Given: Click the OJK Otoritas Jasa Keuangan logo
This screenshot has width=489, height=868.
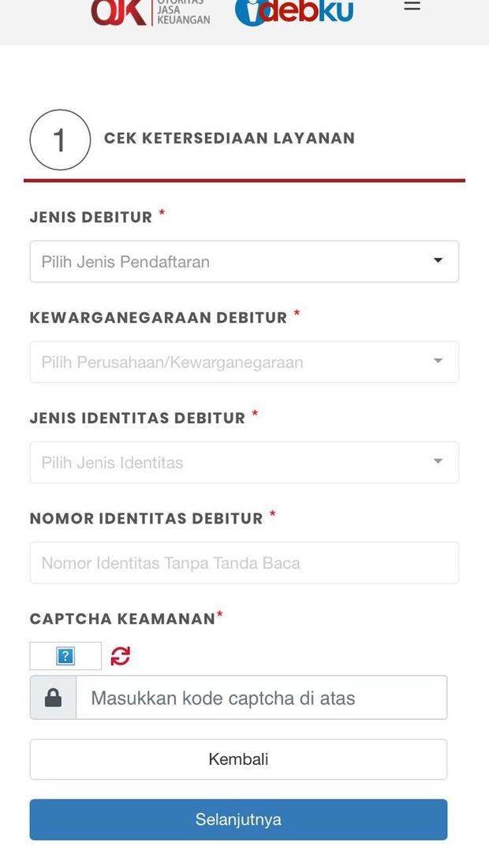Looking at the screenshot, I should point(150,12).
